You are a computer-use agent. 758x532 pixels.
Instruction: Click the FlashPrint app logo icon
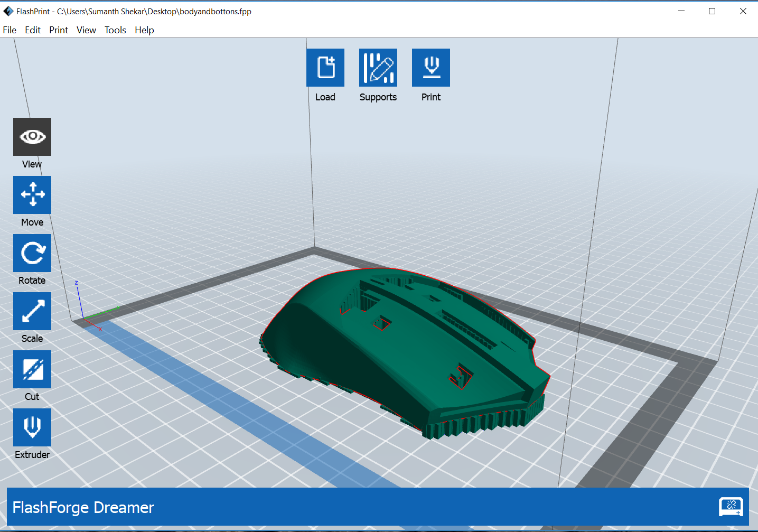point(8,11)
